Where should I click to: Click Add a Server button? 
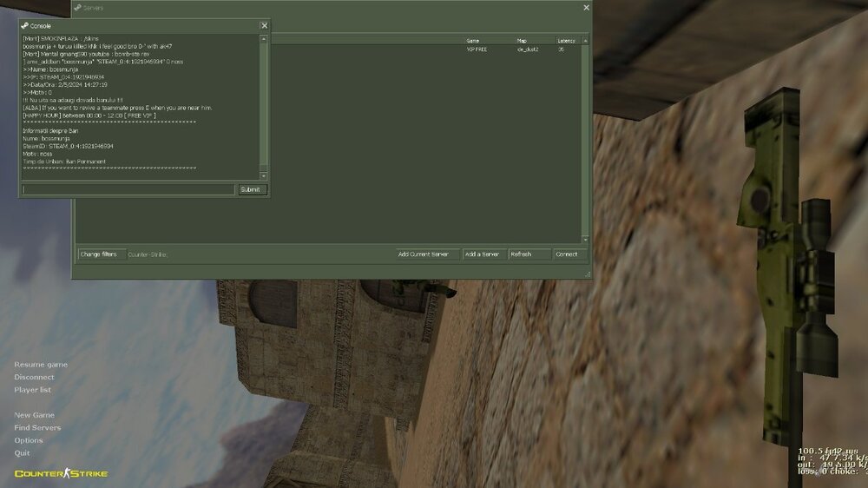click(482, 254)
